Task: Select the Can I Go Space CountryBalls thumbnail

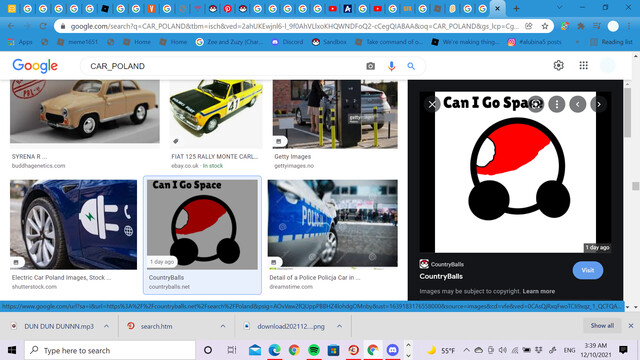Action: tap(202, 224)
